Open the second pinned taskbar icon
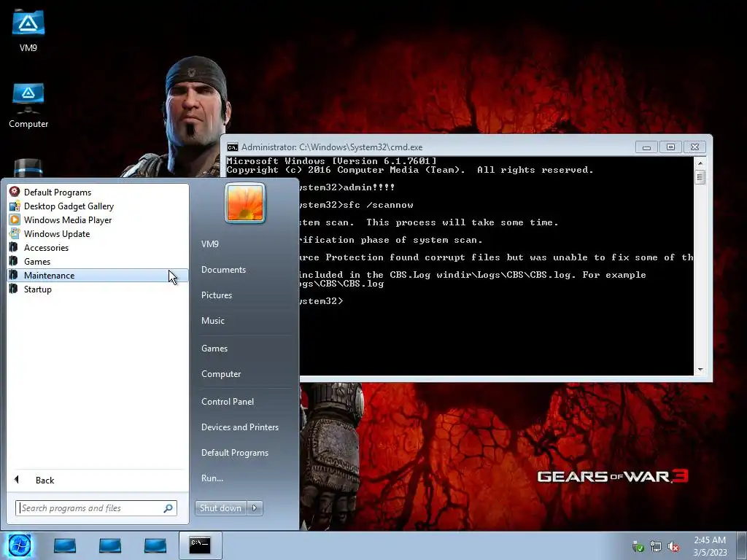 coord(110,545)
